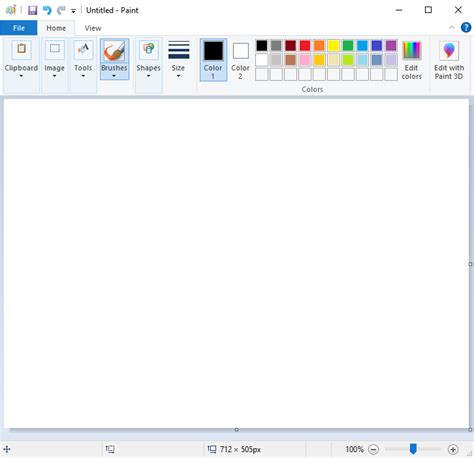Screen dimensions: 474x458
Task: Pick the light yellow color swatch
Action: [x=333, y=60]
